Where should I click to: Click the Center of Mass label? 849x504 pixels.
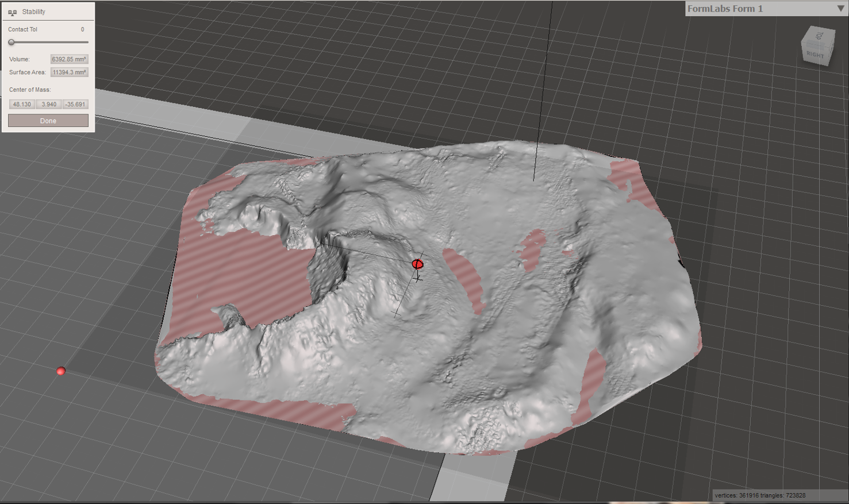point(30,90)
